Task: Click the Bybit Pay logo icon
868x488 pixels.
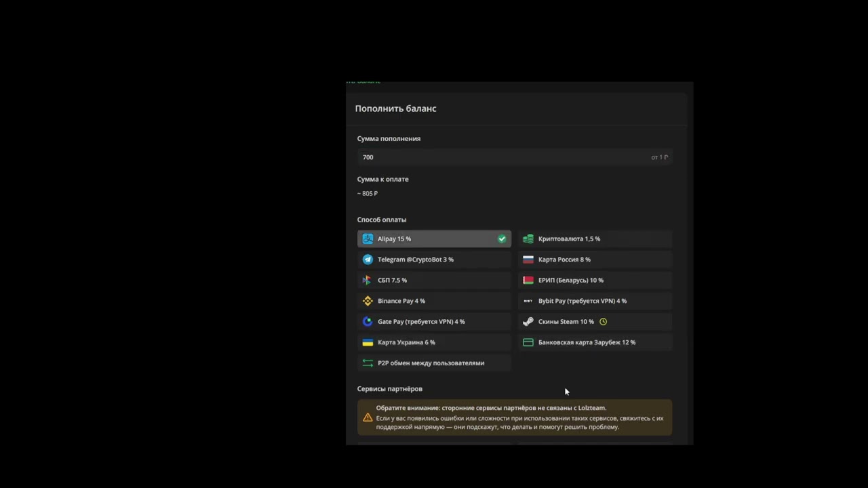Action: 528,301
